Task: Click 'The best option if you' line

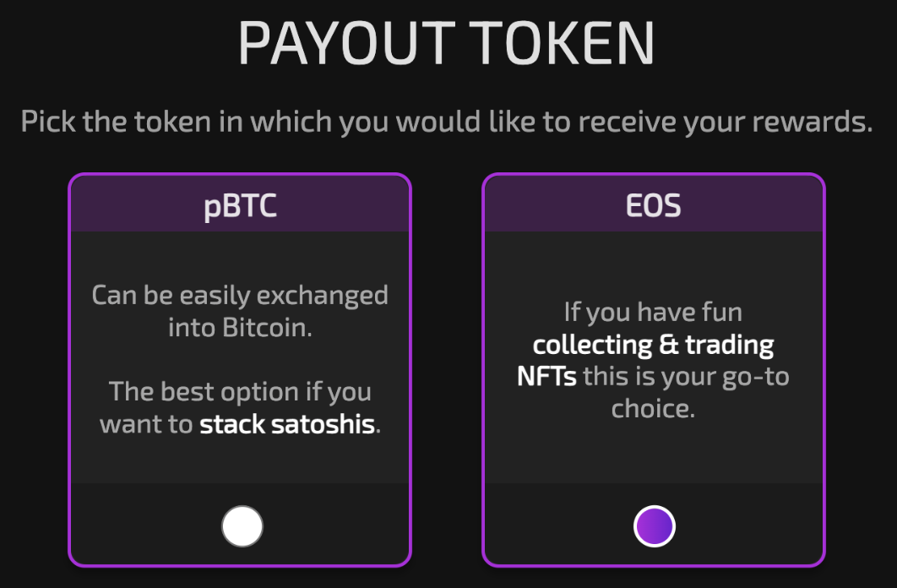Action: (240, 392)
